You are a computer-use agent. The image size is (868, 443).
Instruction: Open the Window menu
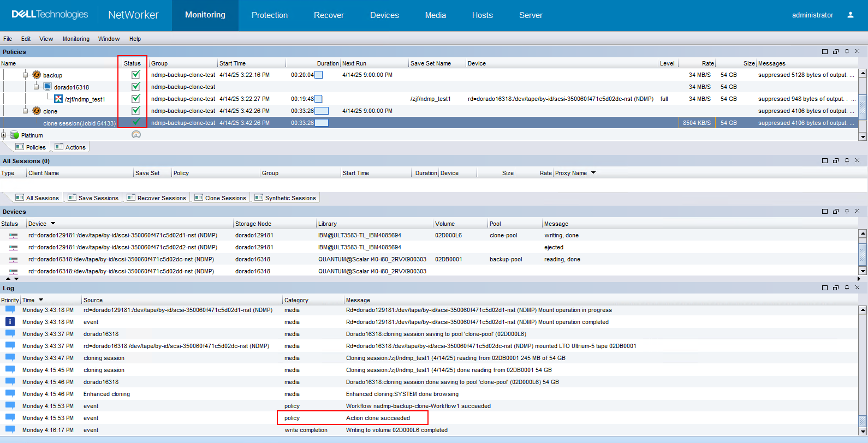109,39
